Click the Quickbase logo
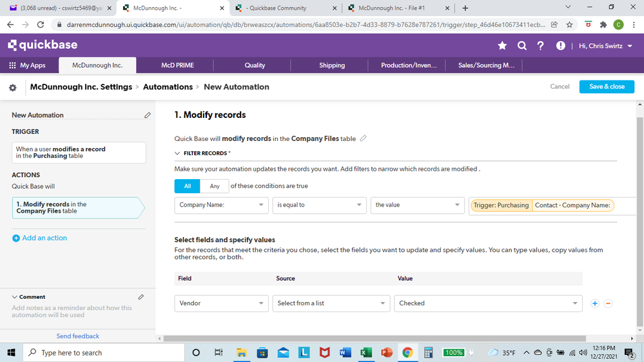The height and width of the screenshot is (362, 644). (x=43, y=44)
